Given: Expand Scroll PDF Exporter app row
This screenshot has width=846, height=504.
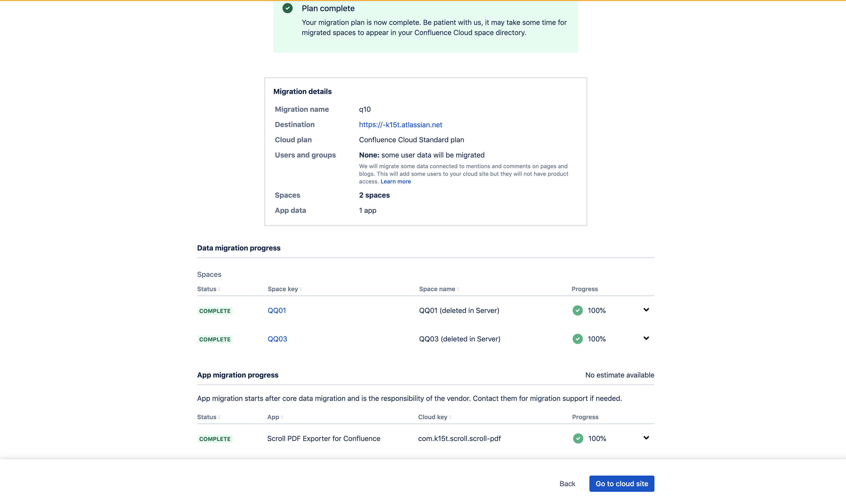Looking at the screenshot, I should pyautogui.click(x=646, y=438).
